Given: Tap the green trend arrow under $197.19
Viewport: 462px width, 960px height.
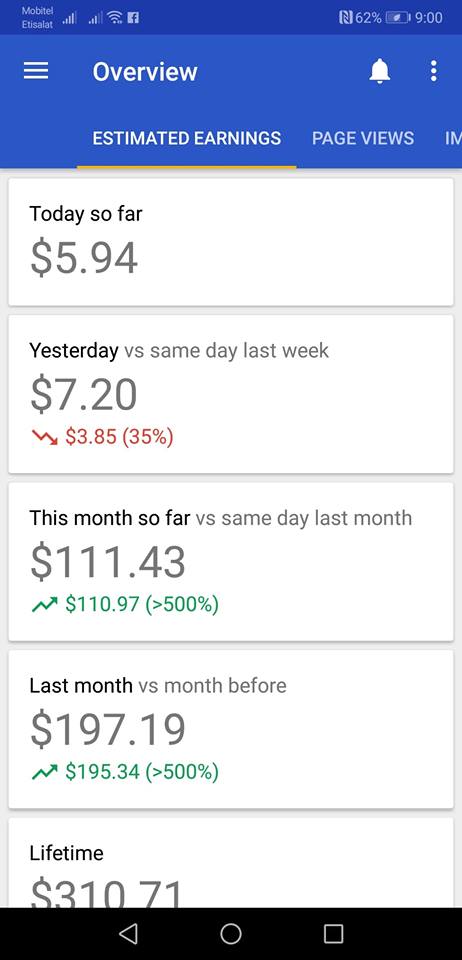Looking at the screenshot, I should click(x=44, y=772).
